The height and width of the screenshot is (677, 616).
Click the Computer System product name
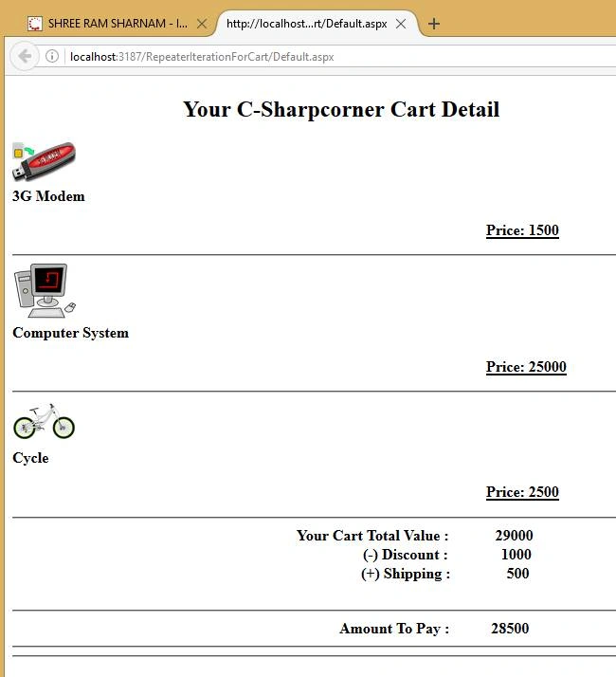click(71, 333)
